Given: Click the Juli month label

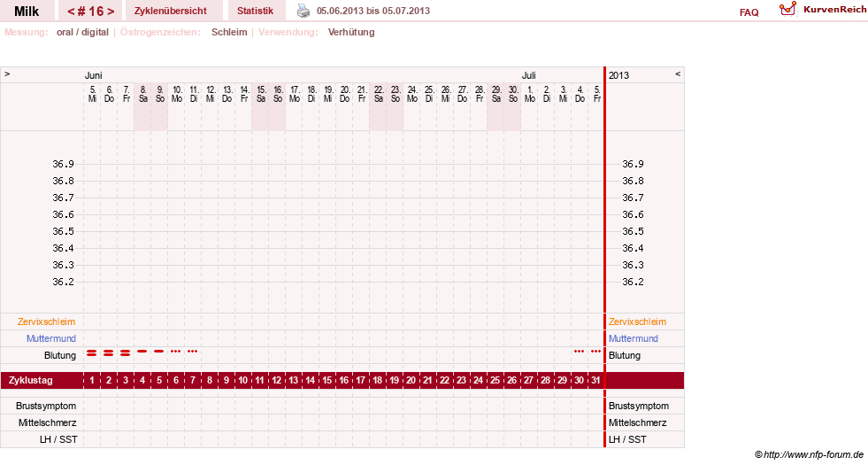Looking at the screenshot, I should pos(528,75).
